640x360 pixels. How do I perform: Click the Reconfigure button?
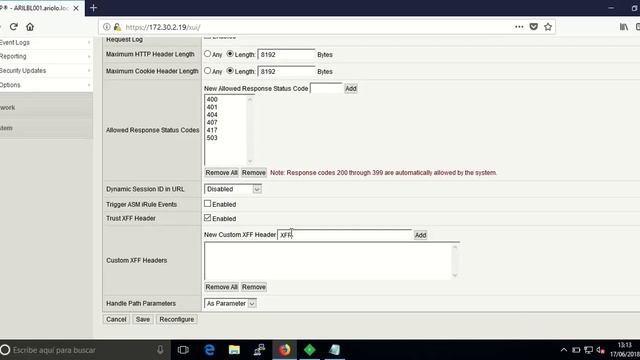click(177, 319)
